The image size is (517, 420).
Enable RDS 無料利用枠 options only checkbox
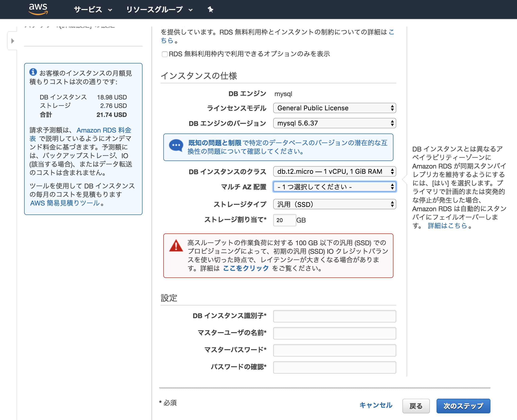point(165,54)
